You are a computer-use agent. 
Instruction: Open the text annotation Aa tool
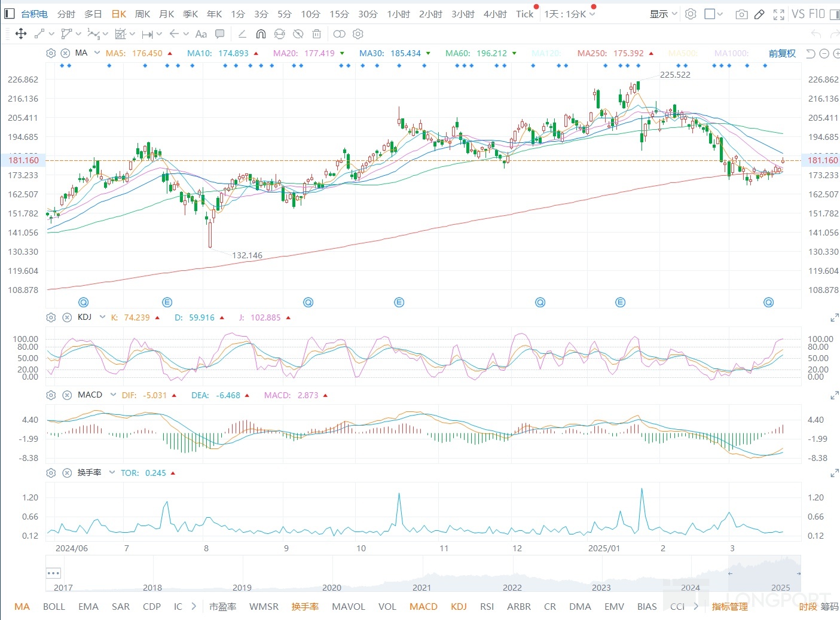201,34
